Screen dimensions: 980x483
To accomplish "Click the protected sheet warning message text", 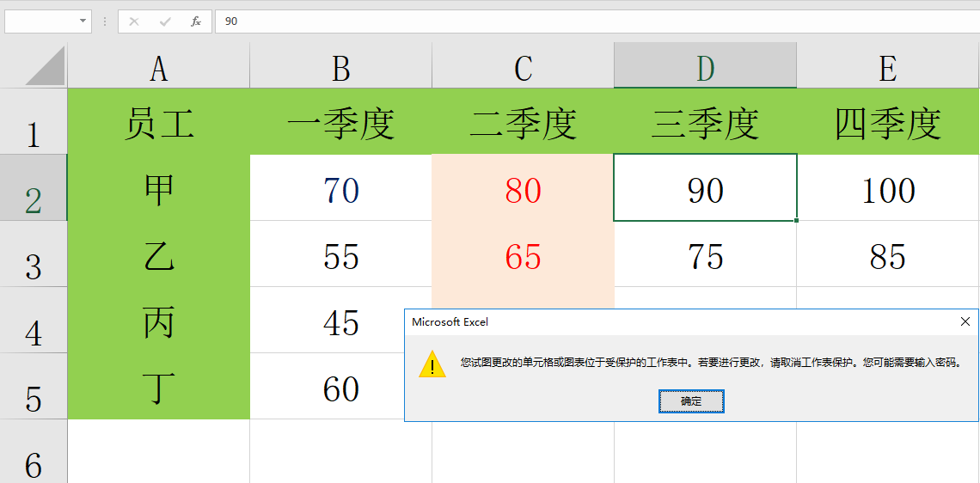I will pos(711,362).
